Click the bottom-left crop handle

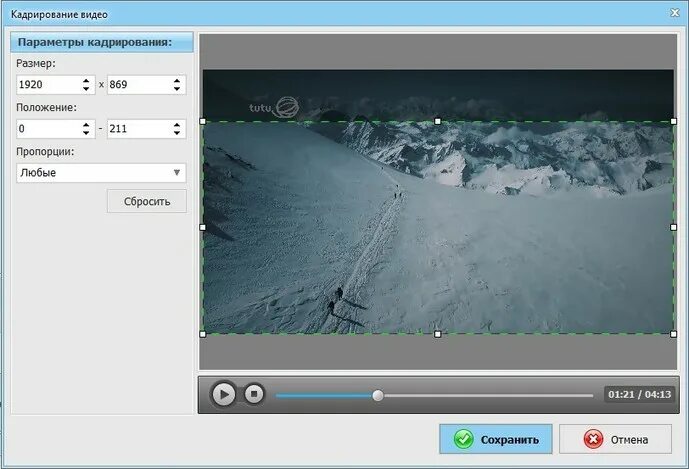click(x=203, y=334)
